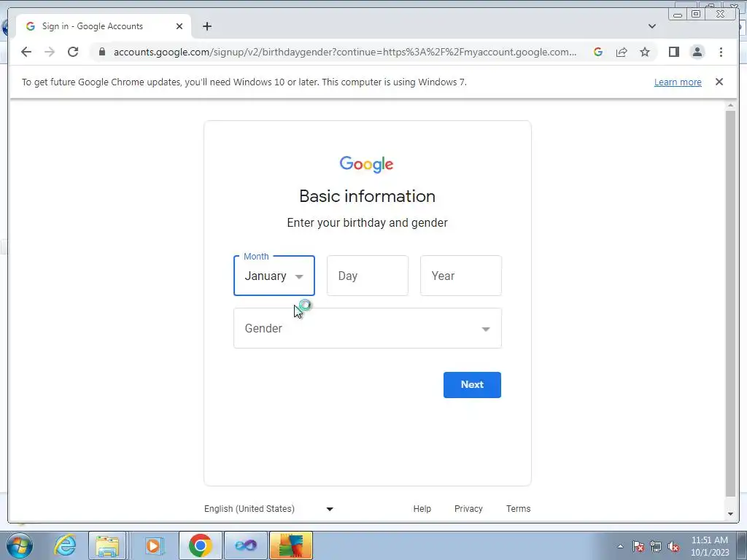
Task: Click the Action Center flag tray icon
Action: pyautogui.click(x=638, y=546)
